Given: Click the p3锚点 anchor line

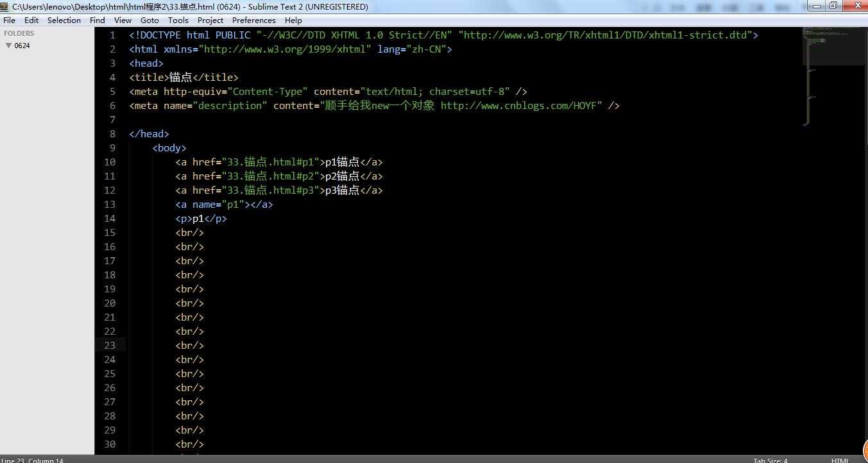Looking at the screenshot, I should tap(279, 190).
